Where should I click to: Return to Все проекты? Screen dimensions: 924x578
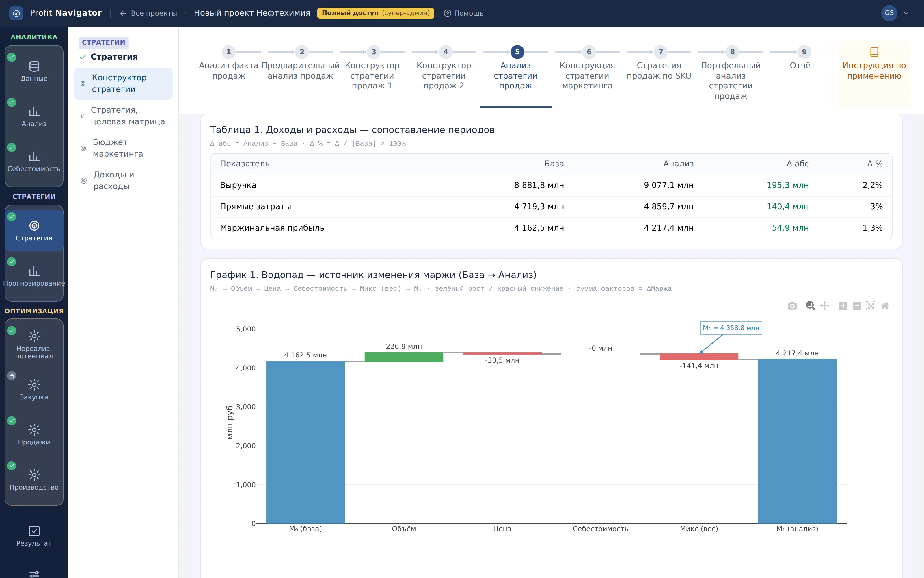pos(148,13)
